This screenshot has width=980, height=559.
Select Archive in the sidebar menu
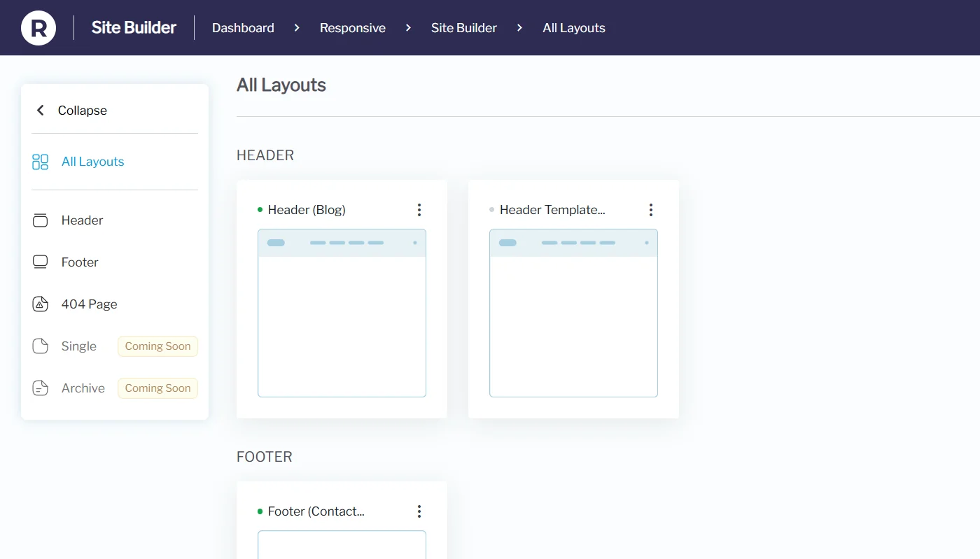click(83, 388)
